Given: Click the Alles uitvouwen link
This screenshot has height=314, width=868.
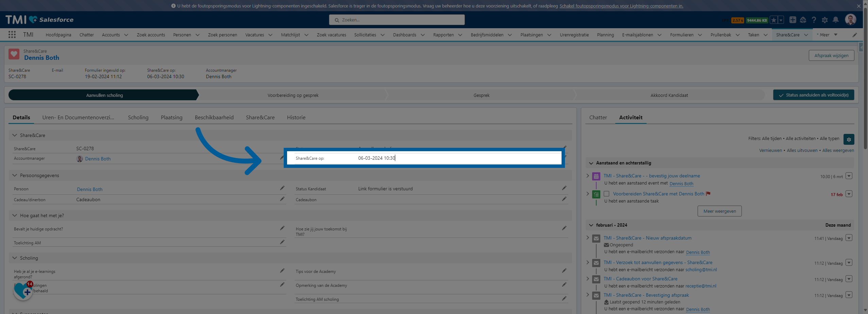Looking at the screenshot, I should click(802, 151).
